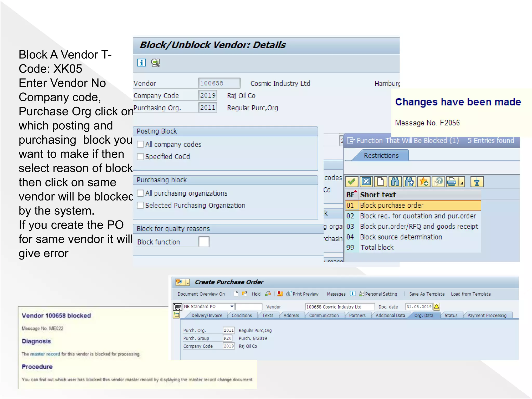Select row 01 Block purchase order
Viewport: 532px width, 399px height.
(413, 205)
